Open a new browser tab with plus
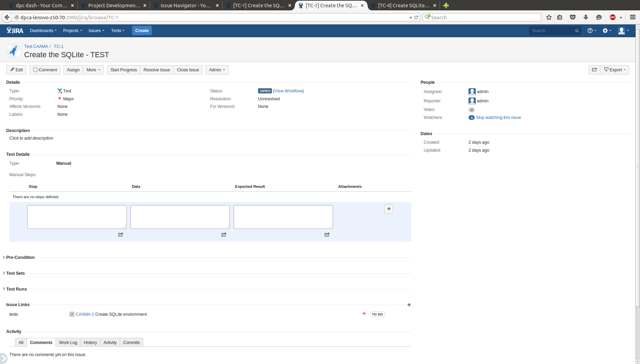This screenshot has width=640, height=364. pos(446,6)
